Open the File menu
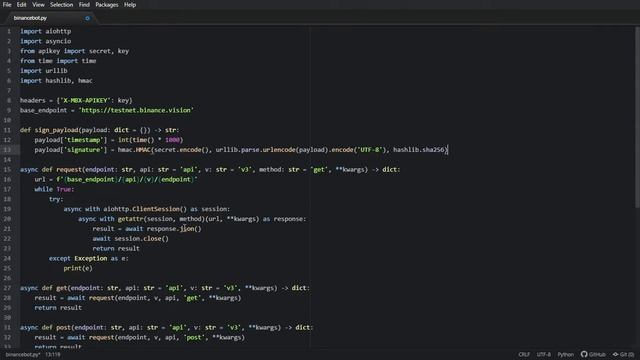640x360 pixels. [7, 5]
